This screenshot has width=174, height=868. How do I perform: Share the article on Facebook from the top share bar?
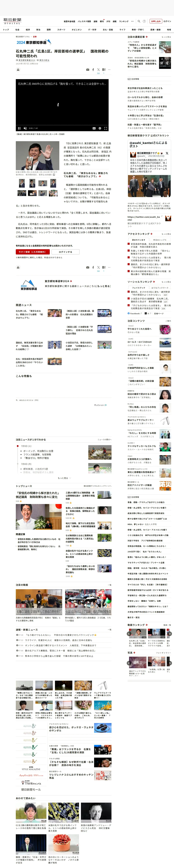(x=93, y=69)
